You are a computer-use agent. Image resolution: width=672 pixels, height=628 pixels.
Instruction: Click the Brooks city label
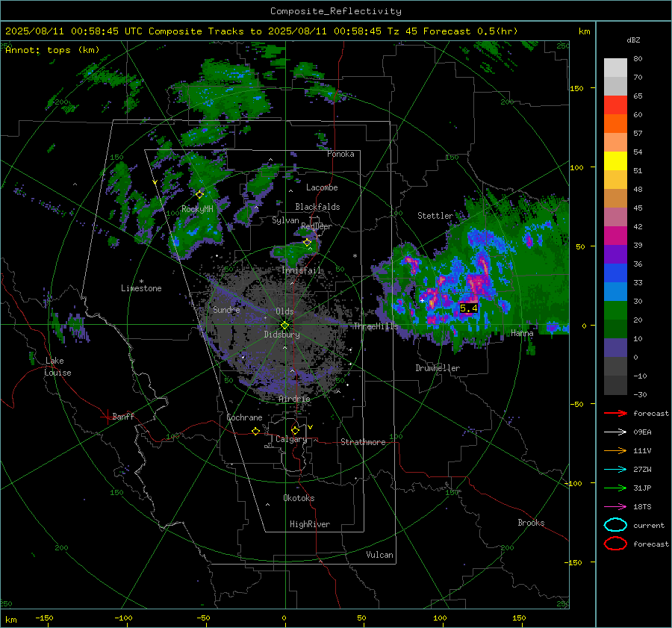531,523
